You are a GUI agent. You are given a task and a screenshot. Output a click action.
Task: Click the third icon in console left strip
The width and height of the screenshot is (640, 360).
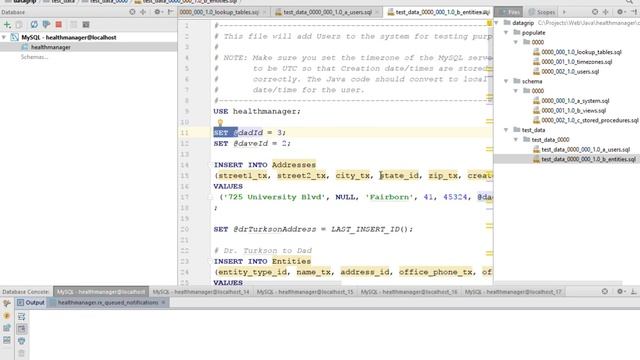pos(7,328)
